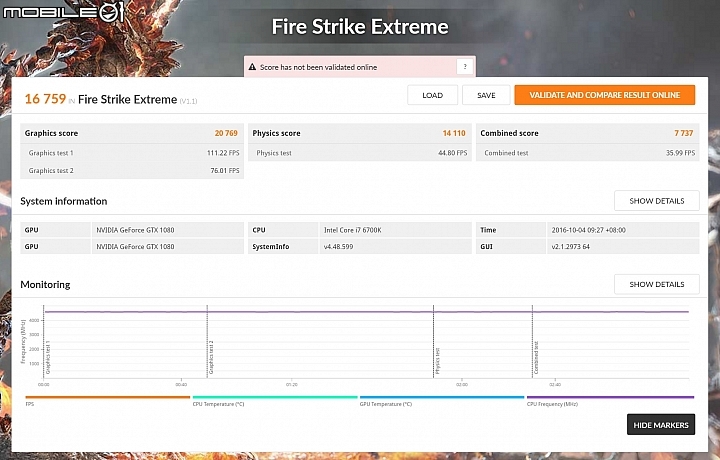Select Combined score value 7 737
Viewport: 720px width, 460px height.
click(x=683, y=133)
